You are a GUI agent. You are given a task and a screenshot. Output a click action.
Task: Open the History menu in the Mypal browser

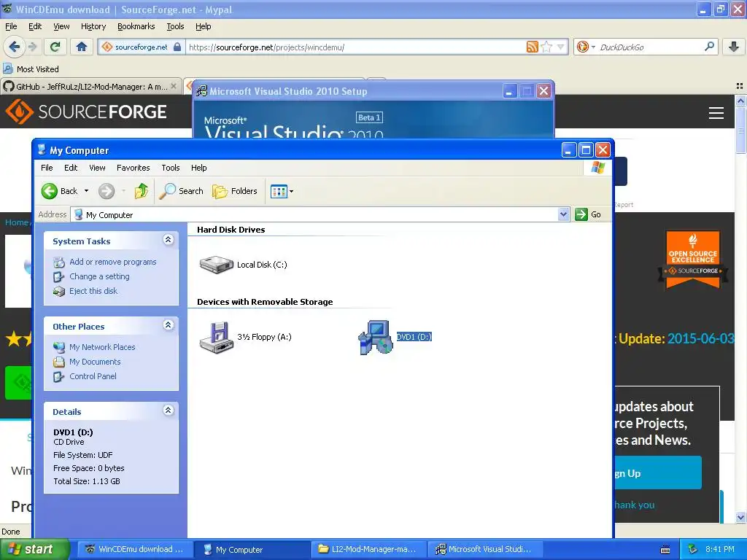(93, 26)
